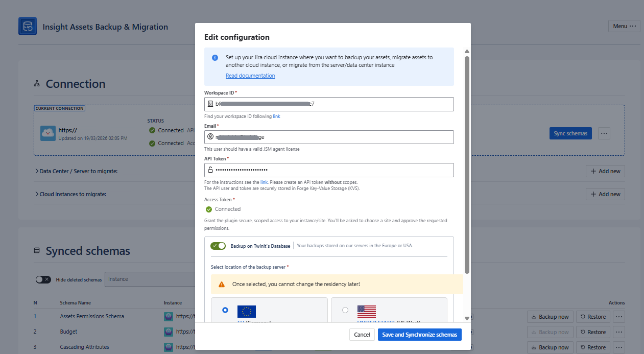Click into the Email input field
The image size is (644, 354).
coord(329,137)
